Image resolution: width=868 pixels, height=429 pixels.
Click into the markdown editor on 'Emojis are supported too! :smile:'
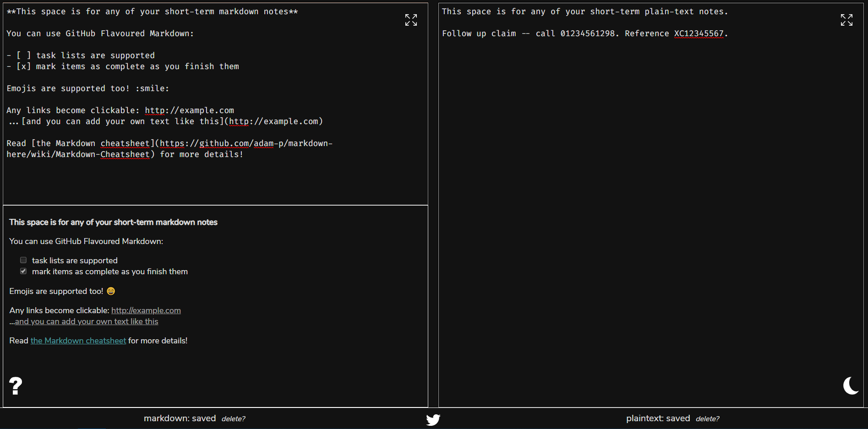tap(88, 88)
